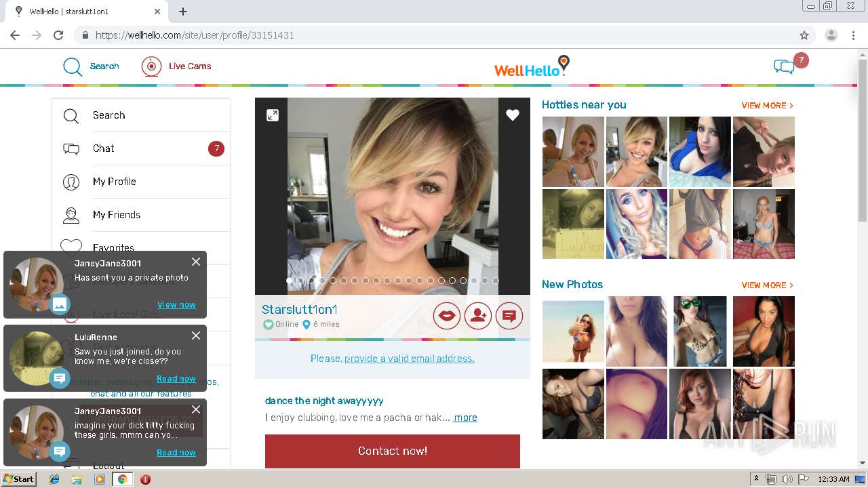
Task: Click the provide a valid email address link
Action: pyautogui.click(x=410, y=359)
